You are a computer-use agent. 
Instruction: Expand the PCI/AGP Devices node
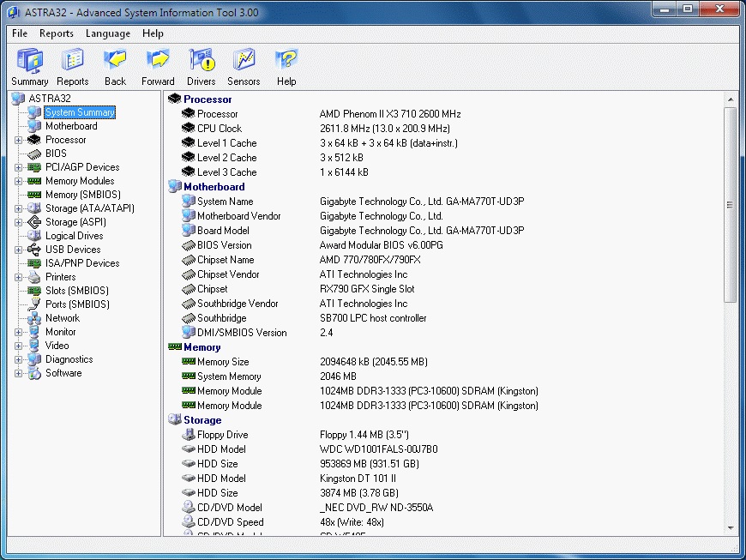[18, 167]
